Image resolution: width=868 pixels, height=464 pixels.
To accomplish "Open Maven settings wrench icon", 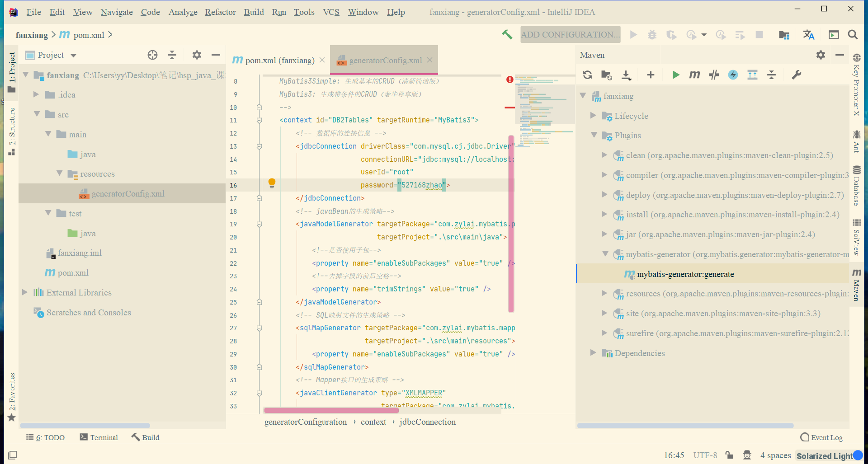I will pos(796,75).
